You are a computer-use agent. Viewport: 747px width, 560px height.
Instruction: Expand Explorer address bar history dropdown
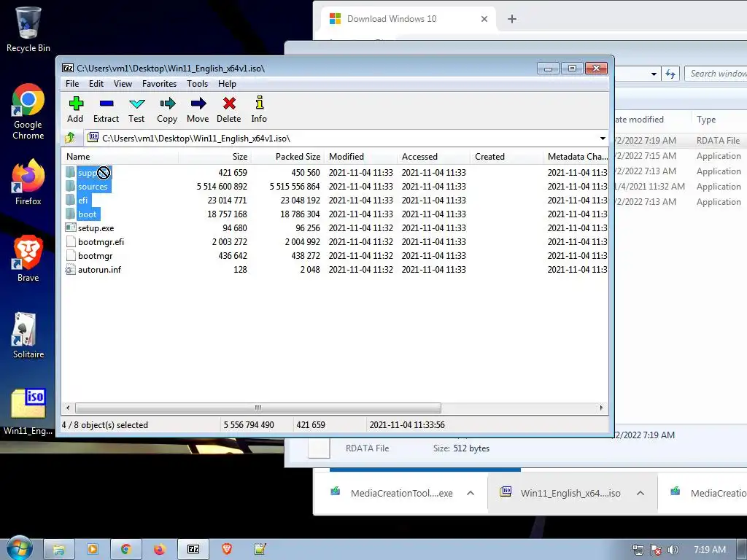(x=654, y=74)
